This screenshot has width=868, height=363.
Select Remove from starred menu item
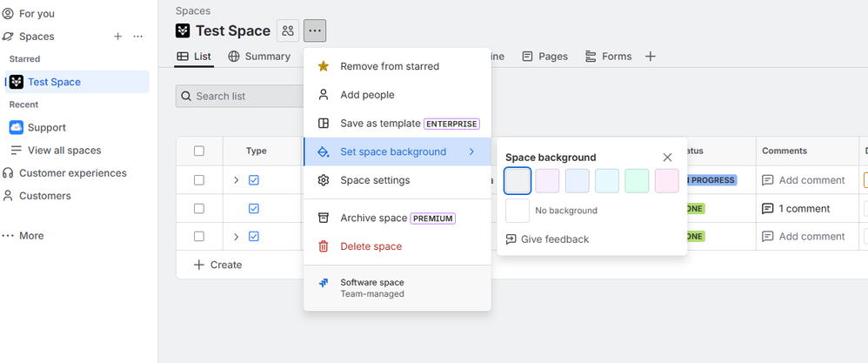389,66
